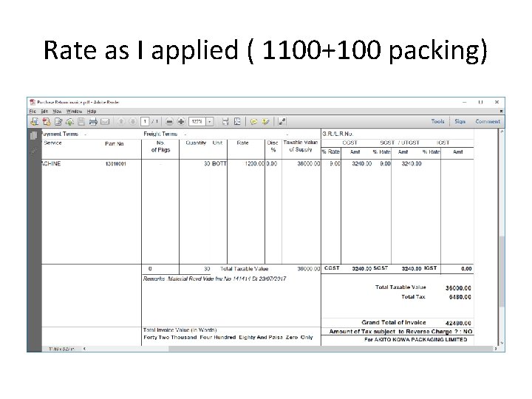Screen dimensions: 532x399
Task: Click the 'Freight Terms' label
Action: click(160, 134)
